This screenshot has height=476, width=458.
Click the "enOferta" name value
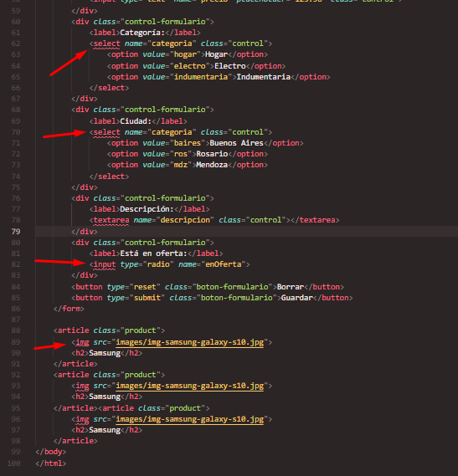[223, 264]
